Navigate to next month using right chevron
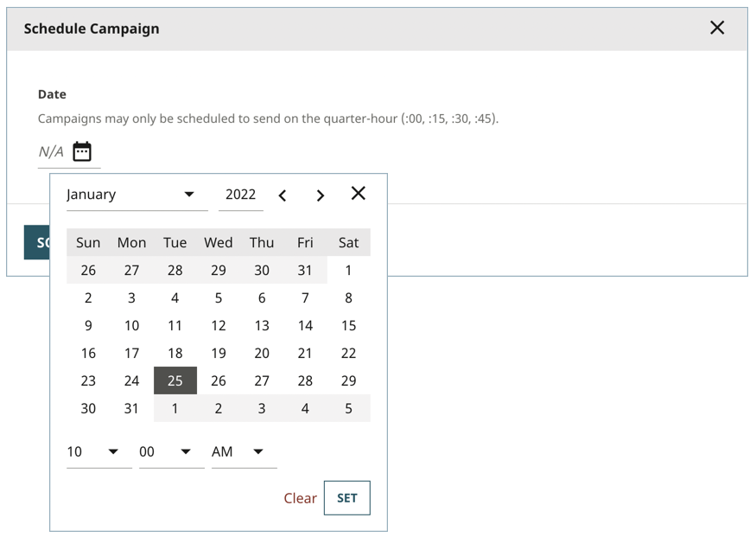 coord(320,195)
